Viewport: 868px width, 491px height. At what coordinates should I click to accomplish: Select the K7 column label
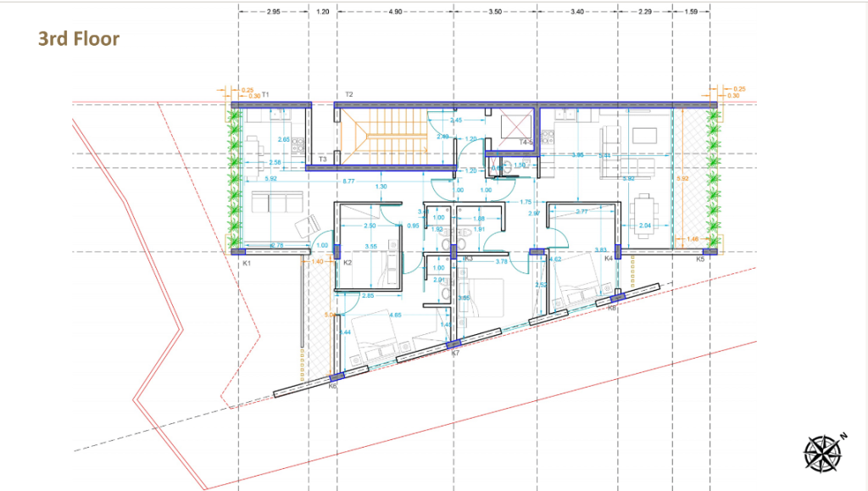coord(455,352)
